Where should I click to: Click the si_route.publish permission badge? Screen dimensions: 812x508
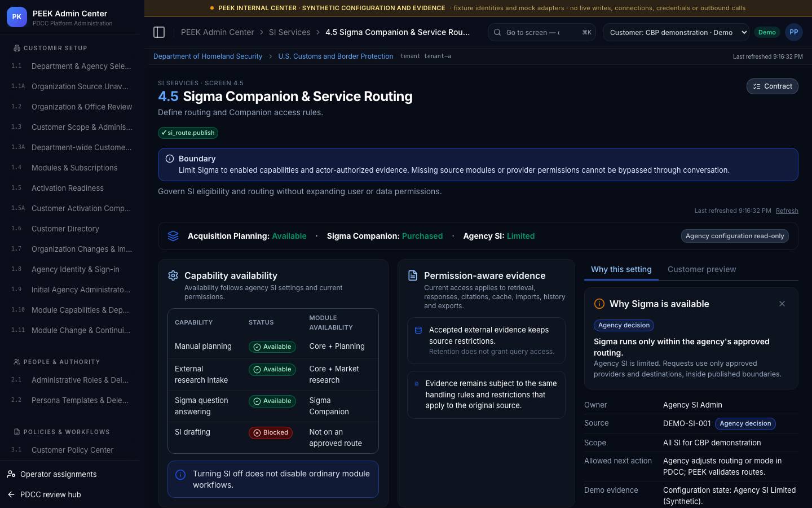click(188, 133)
